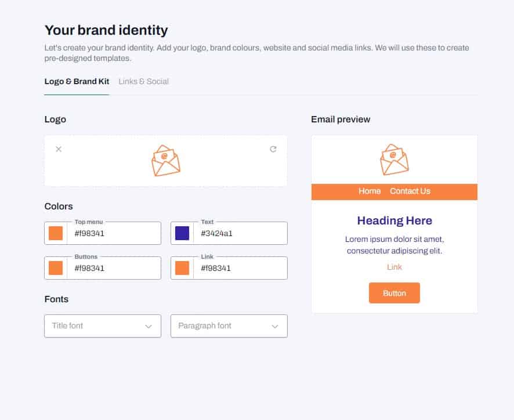514x420 pixels.
Task: Open the Title font dropdown
Action: [x=103, y=326]
